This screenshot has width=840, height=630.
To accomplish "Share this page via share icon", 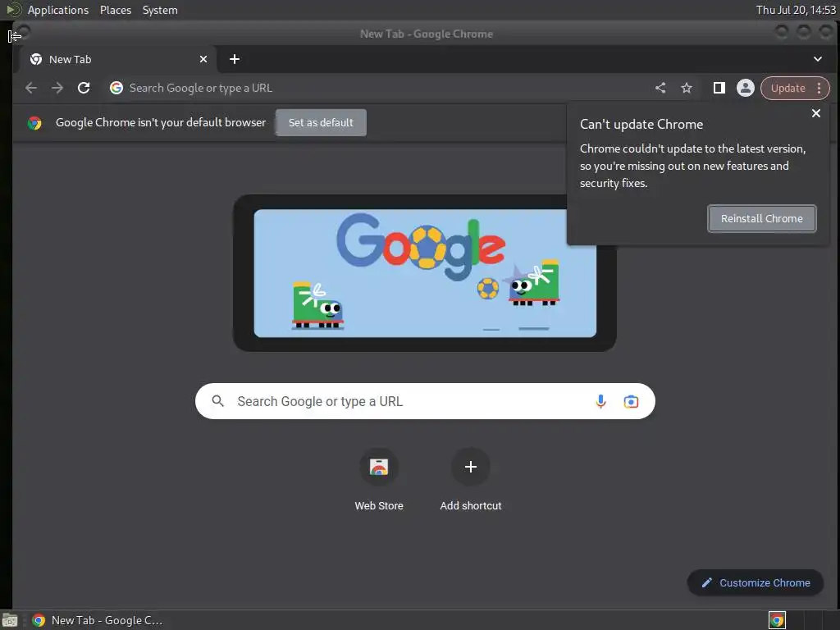I will pyautogui.click(x=660, y=88).
